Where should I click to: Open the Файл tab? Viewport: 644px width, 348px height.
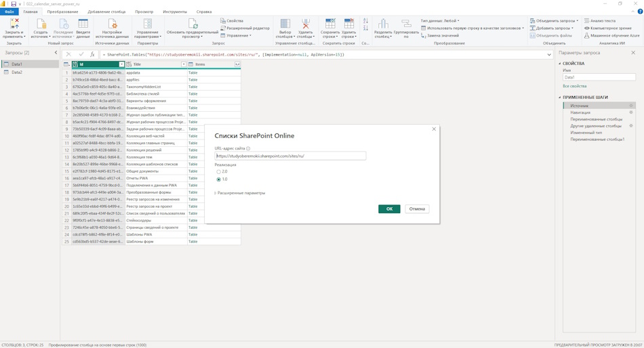[9, 12]
